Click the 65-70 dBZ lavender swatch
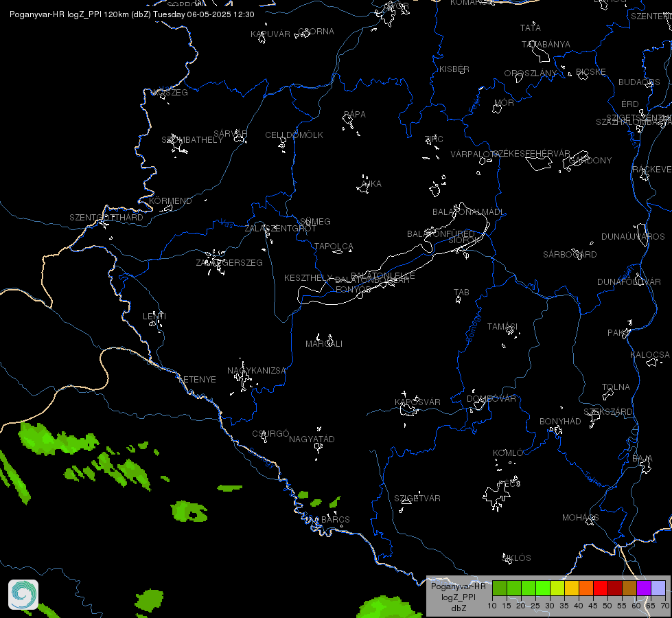This screenshot has height=618, width=672. [658, 588]
